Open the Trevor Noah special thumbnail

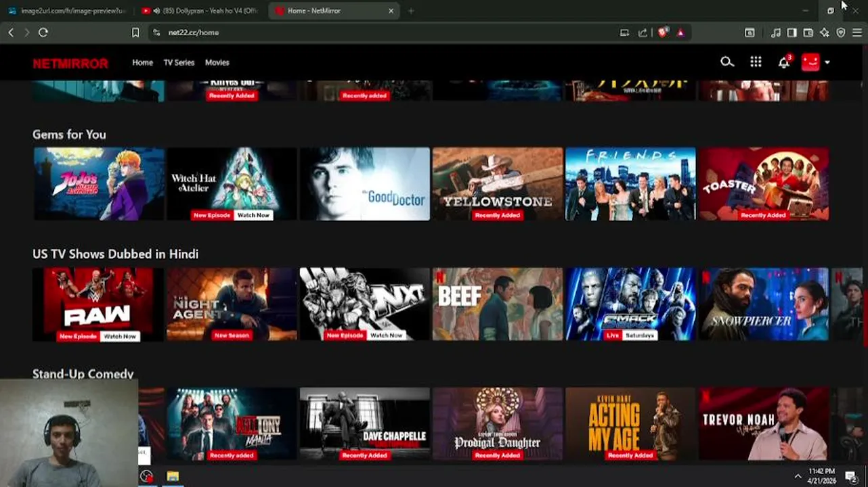tap(763, 424)
